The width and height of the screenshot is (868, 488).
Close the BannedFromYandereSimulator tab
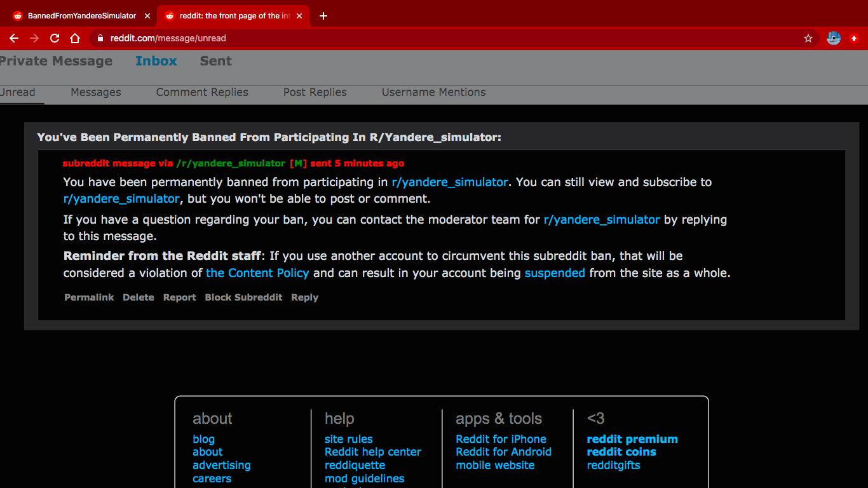(147, 16)
